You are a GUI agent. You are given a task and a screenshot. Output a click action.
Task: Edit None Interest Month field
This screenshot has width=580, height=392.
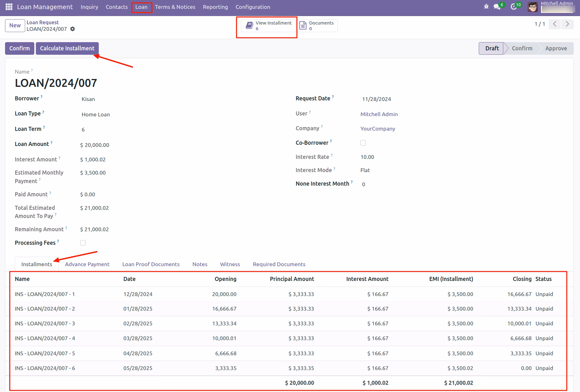[x=364, y=184]
